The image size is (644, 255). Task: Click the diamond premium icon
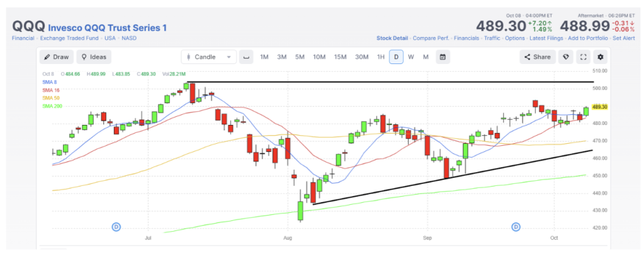tap(565, 57)
